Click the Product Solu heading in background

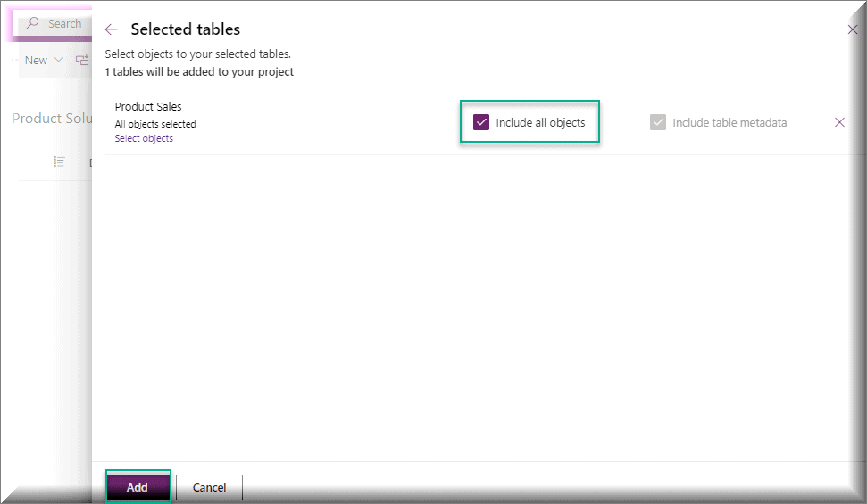click(x=52, y=119)
